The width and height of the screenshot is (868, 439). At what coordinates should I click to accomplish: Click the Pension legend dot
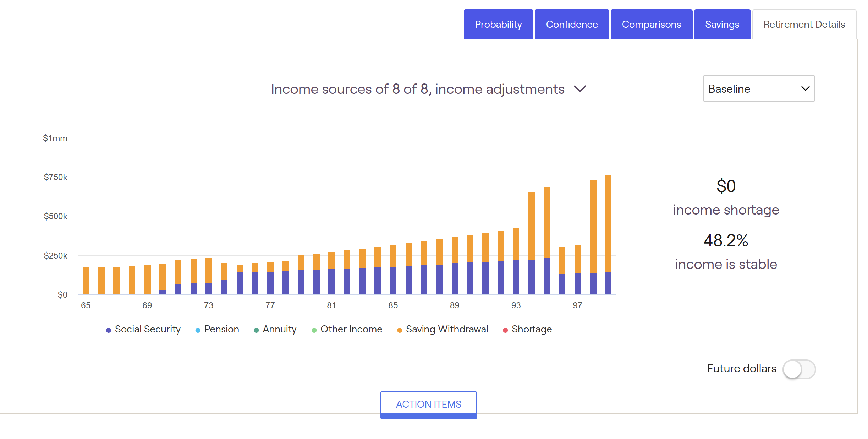click(x=197, y=330)
